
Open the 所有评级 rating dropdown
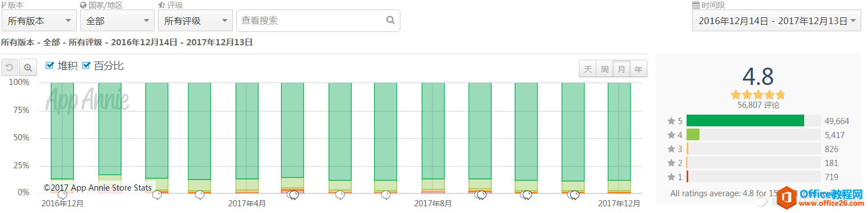(x=195, y=21)
